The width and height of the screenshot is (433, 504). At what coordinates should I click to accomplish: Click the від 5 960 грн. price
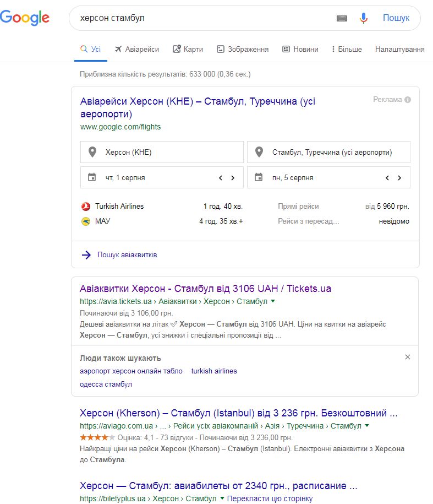(x=387, y=207)
